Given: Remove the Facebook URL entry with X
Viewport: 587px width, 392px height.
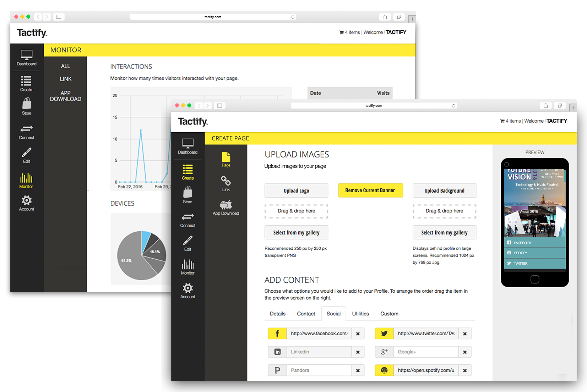Looking at the screenshot, I should 358,333.
